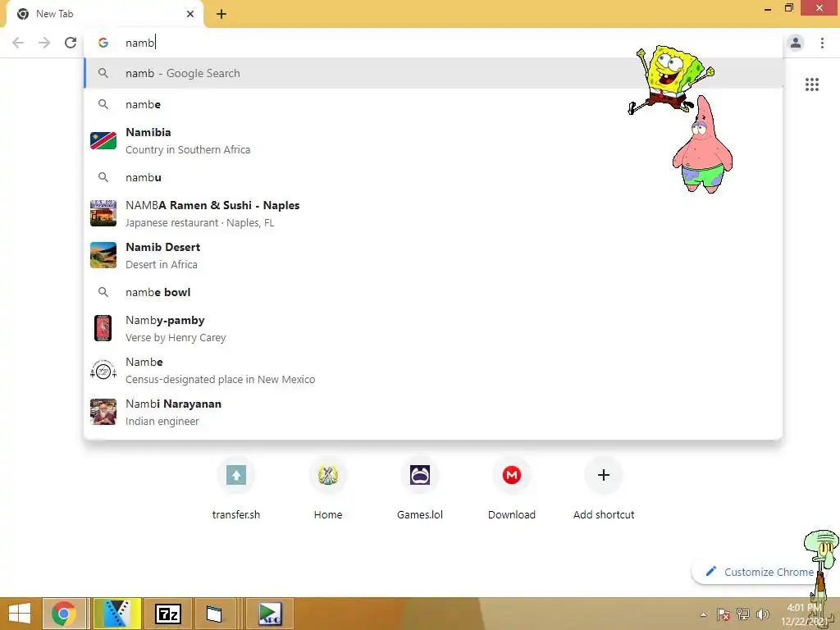Choose the 'nambe bowl' search suggestion
840x630 pixels.
[x=433, y=292]
